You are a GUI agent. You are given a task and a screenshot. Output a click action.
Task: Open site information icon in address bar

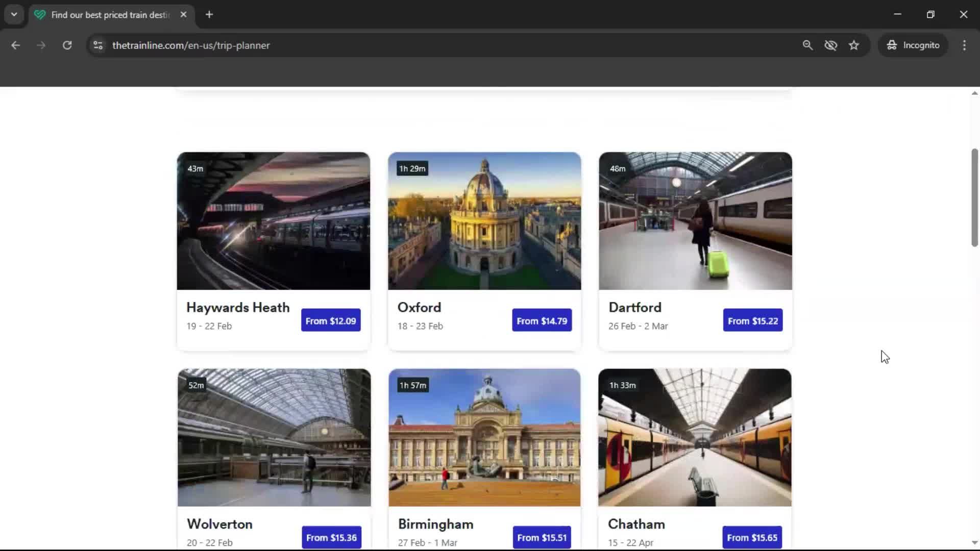pos(98,45)
